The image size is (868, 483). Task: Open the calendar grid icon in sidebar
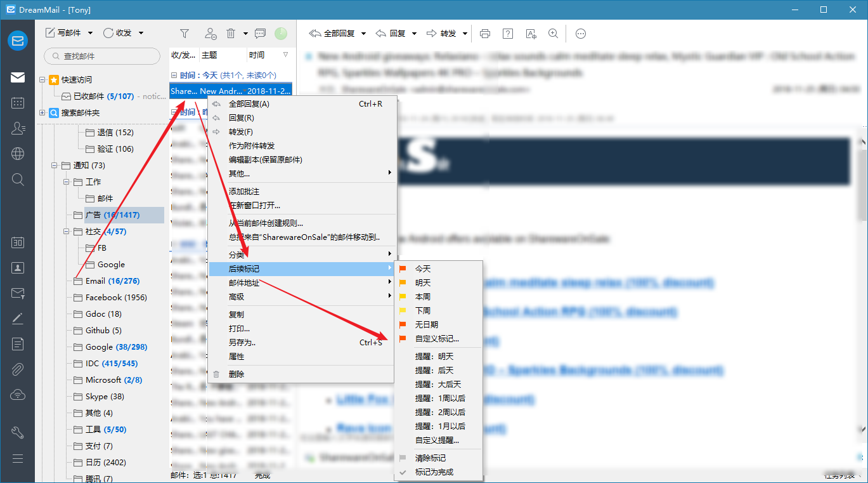click(17, 103)
